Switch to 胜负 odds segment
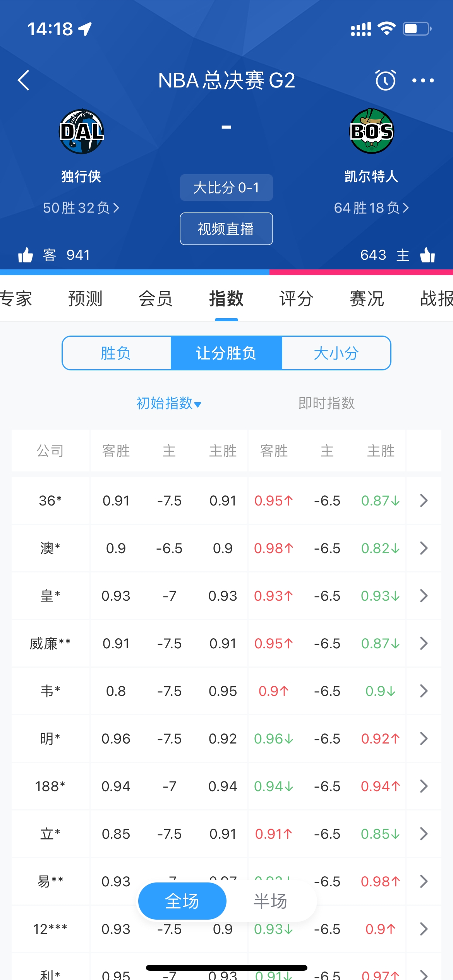 [116, 353]
